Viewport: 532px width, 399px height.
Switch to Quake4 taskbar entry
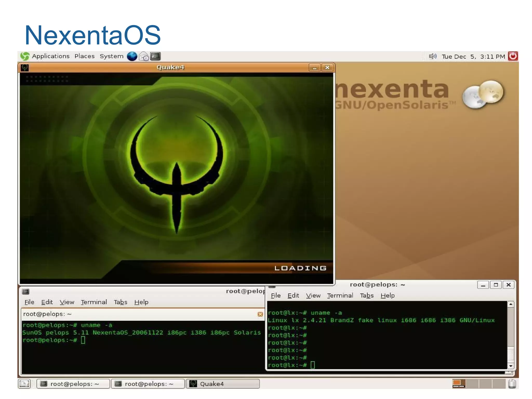223,384
